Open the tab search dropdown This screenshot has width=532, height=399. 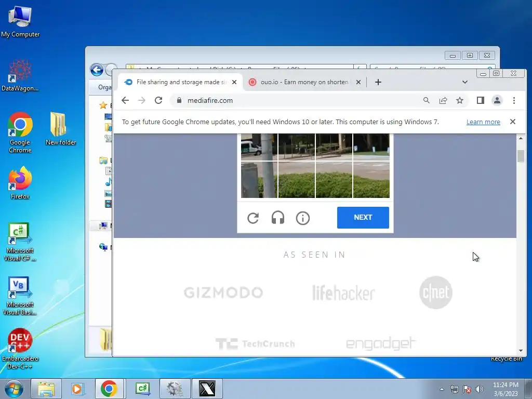465,82
